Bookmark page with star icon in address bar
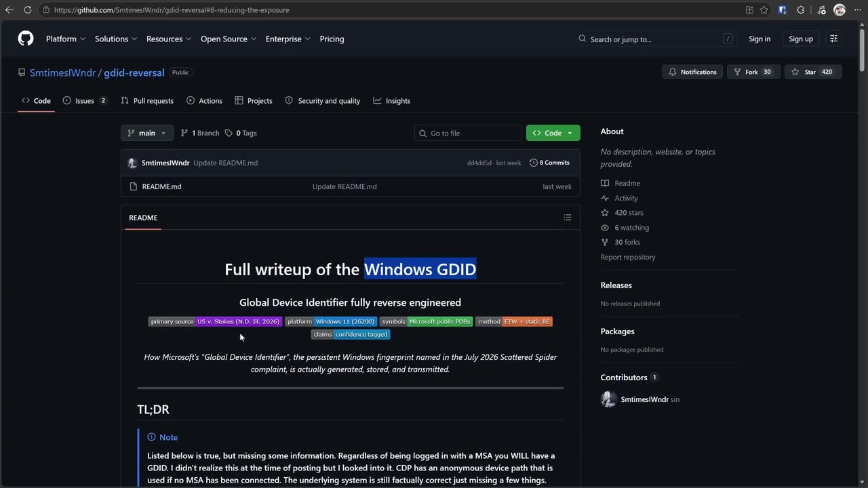Viewport: 868px width, 488px height. [764, 9]
